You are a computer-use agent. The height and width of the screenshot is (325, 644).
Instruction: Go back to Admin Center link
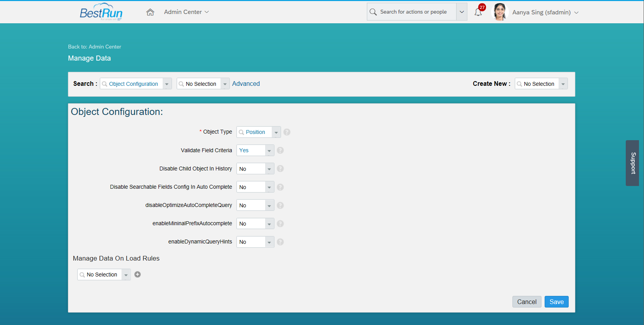[94, 47]
